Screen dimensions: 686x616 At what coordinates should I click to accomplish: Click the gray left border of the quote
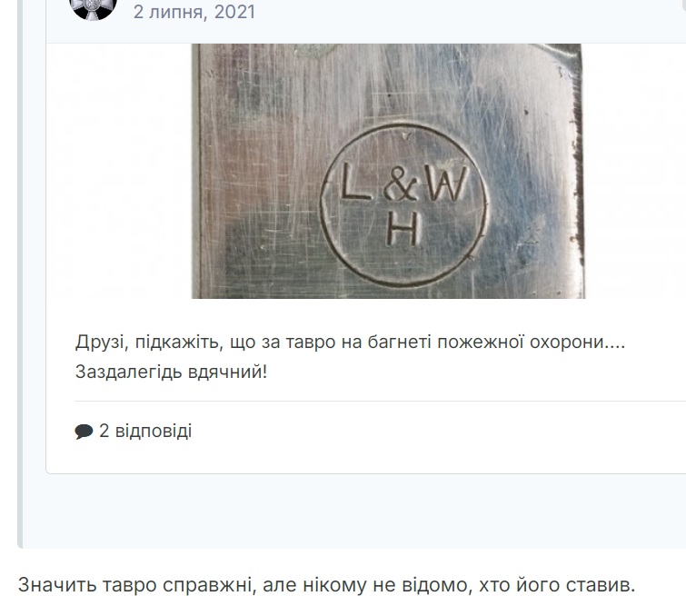20,272
